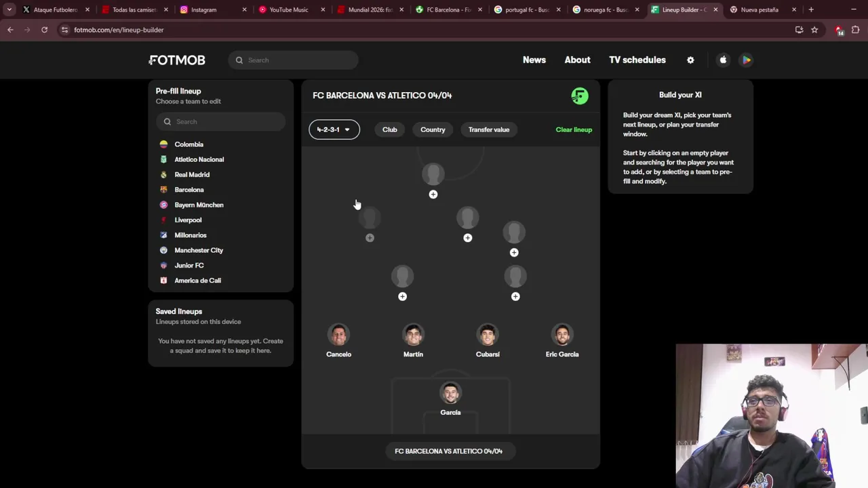Open the browser tab search dropdown arrow
Image resolution: width=868 pixels, height=488 pixels.
[x=9, y=9]
